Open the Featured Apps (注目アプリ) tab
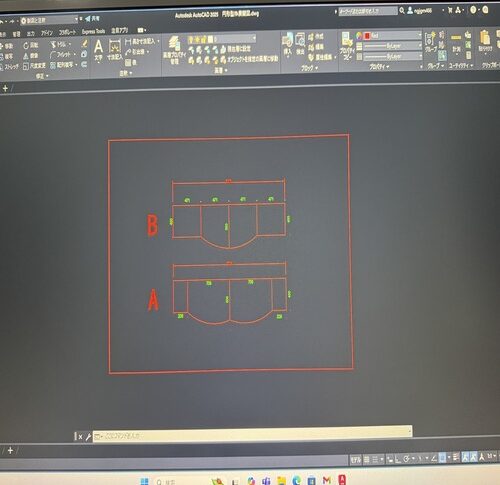 pos(120,31)
